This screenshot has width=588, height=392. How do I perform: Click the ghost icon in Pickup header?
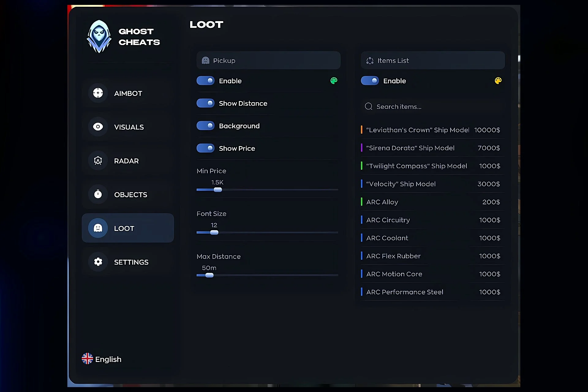(x=205, y=60)
